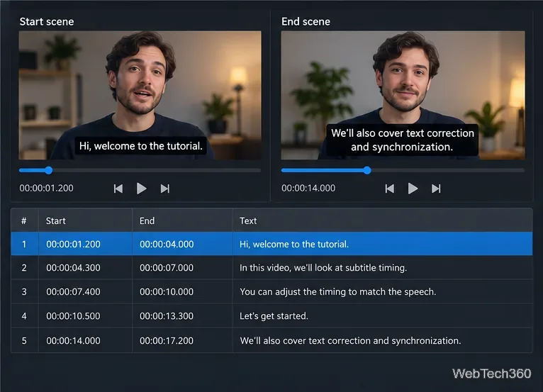Select subtitle row number 3
The width and height of the screenshot is (543, 392).
271,291
